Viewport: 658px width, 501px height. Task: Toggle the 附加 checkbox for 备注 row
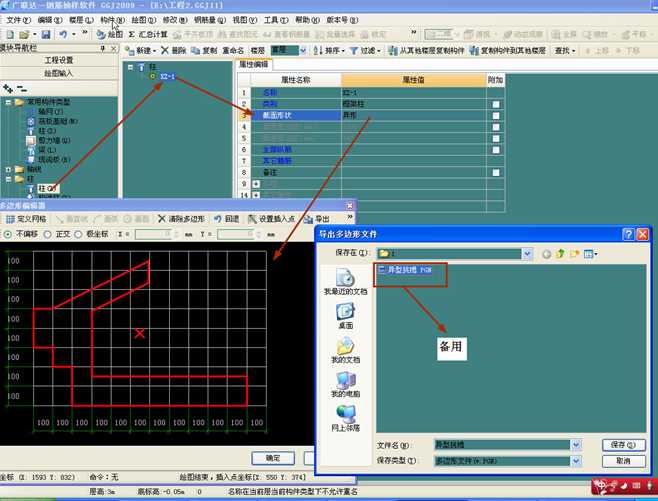pos(496,172)
